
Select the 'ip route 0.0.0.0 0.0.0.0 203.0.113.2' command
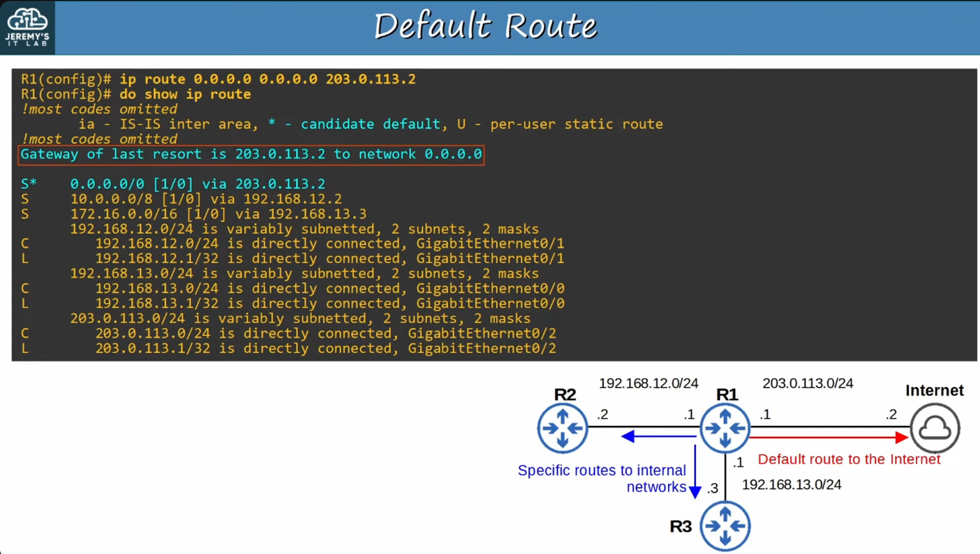pos(266,79)
